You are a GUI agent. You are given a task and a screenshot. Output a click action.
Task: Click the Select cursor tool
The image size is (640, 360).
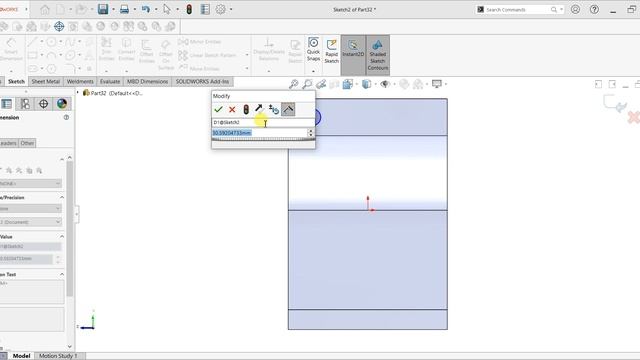point(167,9)
